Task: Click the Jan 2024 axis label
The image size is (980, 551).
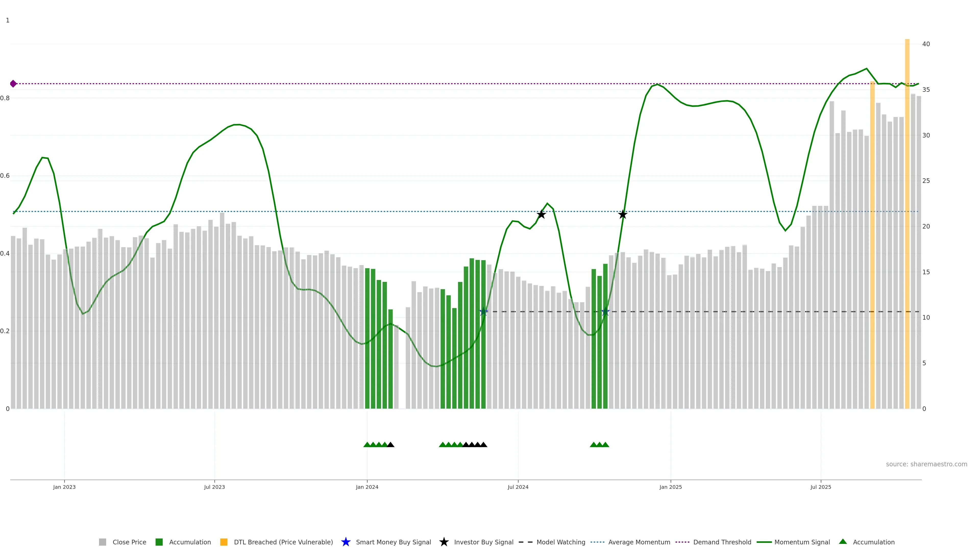Action: [367, 487]
